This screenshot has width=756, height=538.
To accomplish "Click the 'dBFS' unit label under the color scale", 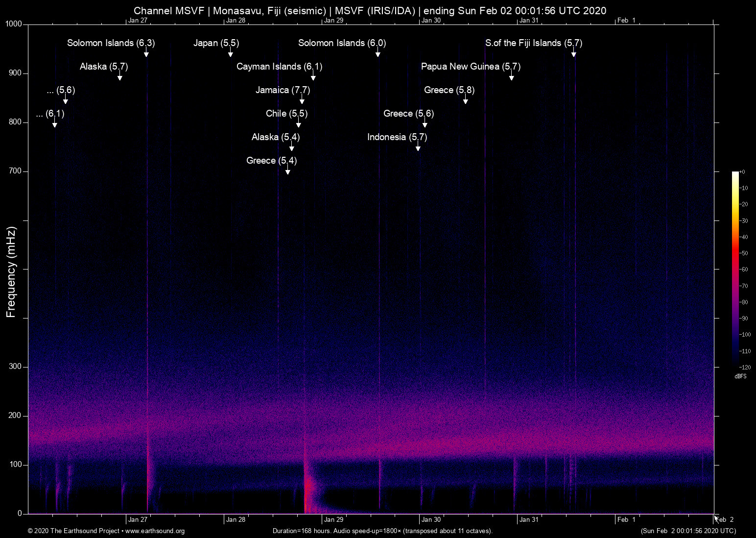I will point(741,376).
